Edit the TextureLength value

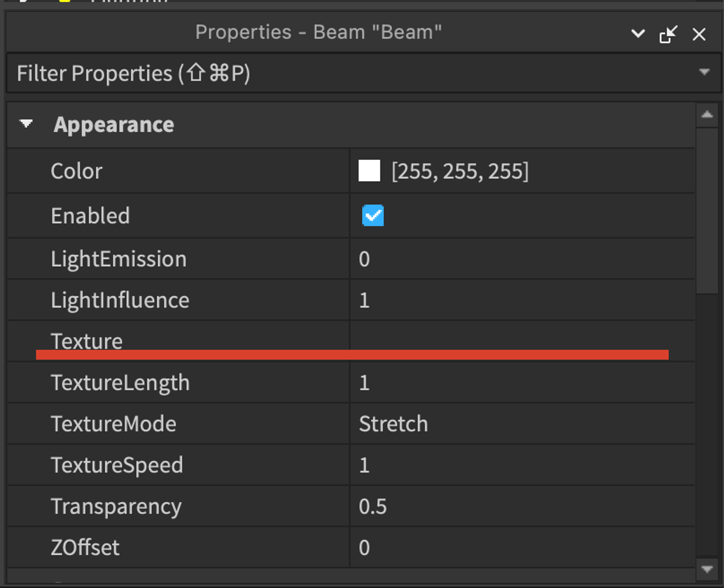[522, 383]
